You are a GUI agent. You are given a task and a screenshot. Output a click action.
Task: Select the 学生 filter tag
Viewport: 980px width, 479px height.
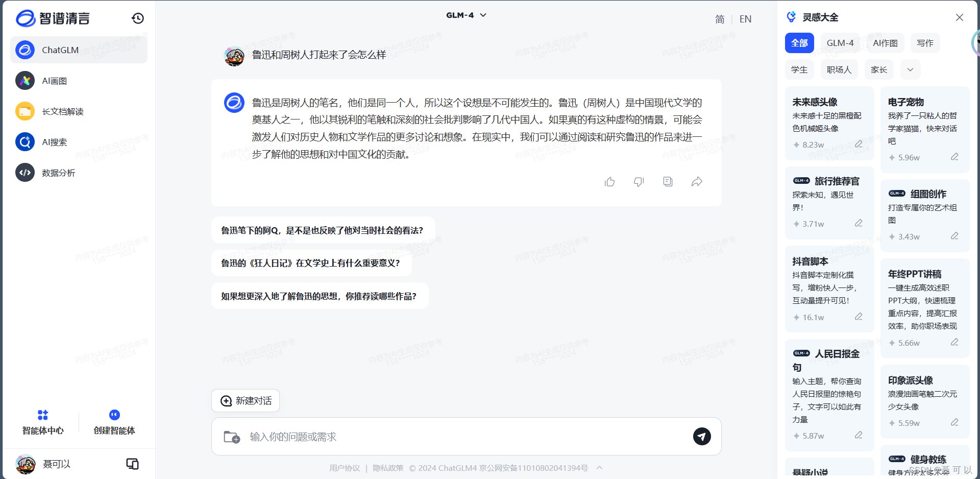(799, 69)
